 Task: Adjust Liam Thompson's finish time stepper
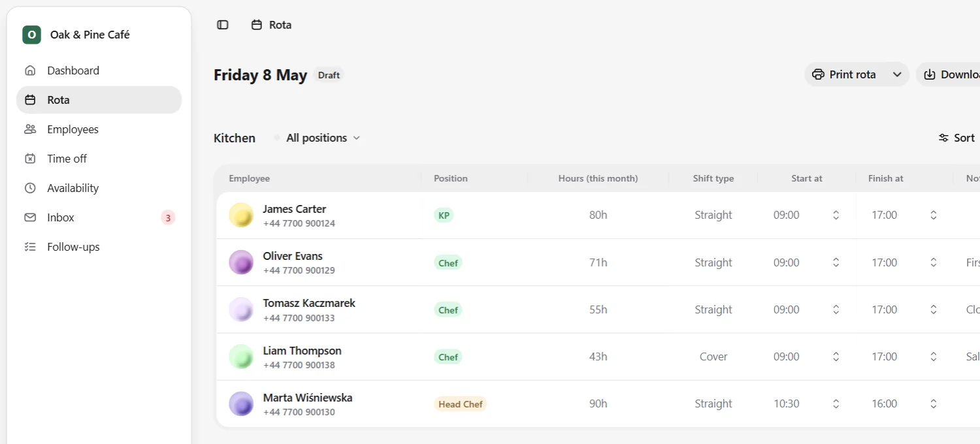tap(934, 357)
